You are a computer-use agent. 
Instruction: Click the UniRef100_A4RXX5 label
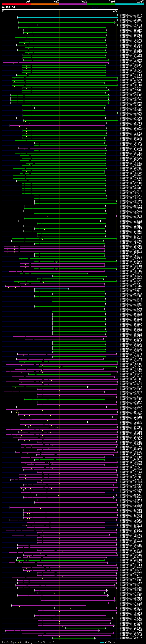131,593
